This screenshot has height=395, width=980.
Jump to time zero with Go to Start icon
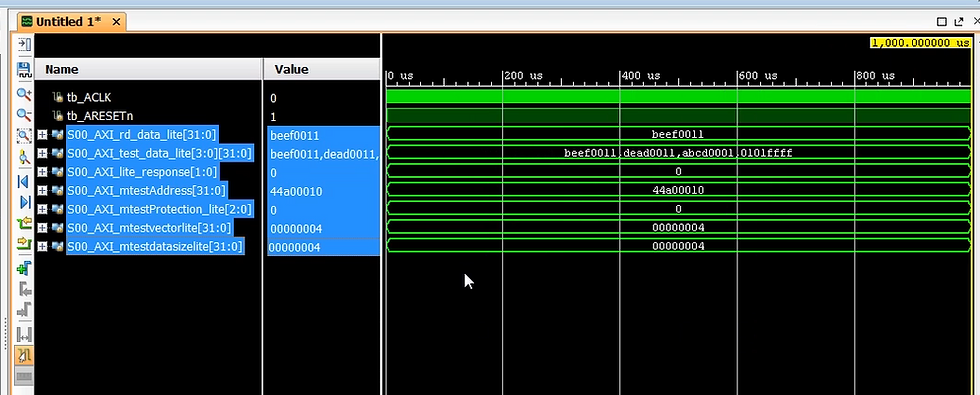[24, 181]
